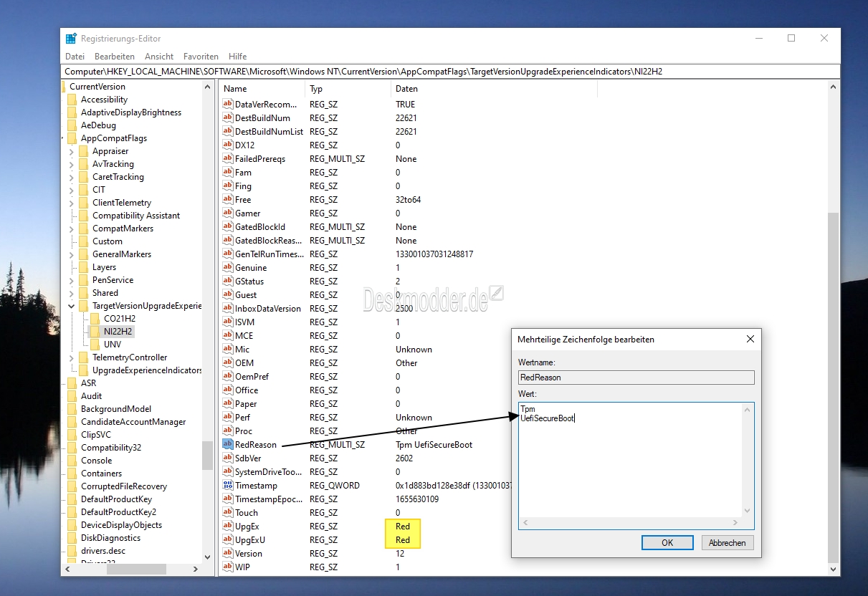The height and width of the screenshot is (596, 868).
Task: Expand the AvTracking tree node
Action: [x=71, y=164]
